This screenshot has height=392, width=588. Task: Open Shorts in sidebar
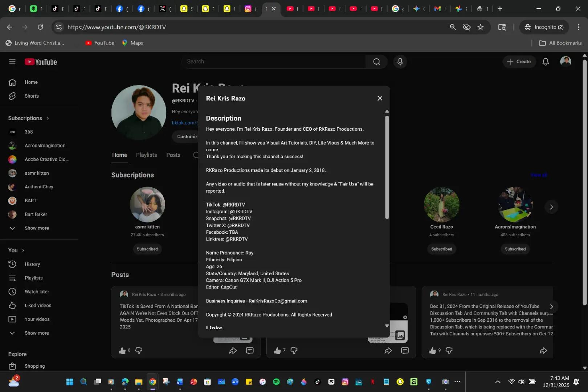point(39,96)
